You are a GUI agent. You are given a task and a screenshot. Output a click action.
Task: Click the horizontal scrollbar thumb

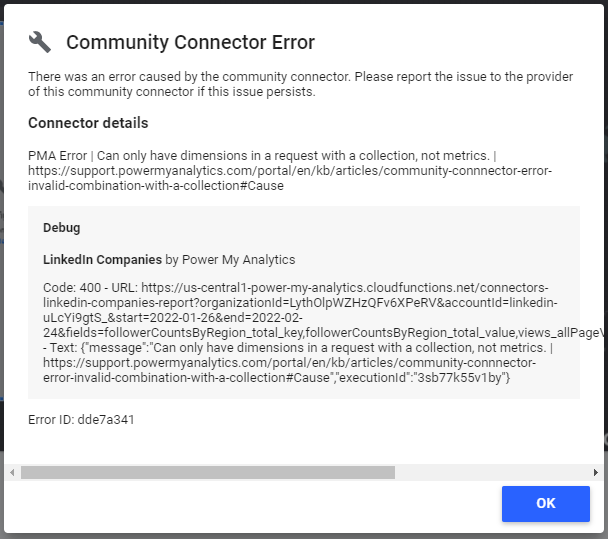point(207,472)
